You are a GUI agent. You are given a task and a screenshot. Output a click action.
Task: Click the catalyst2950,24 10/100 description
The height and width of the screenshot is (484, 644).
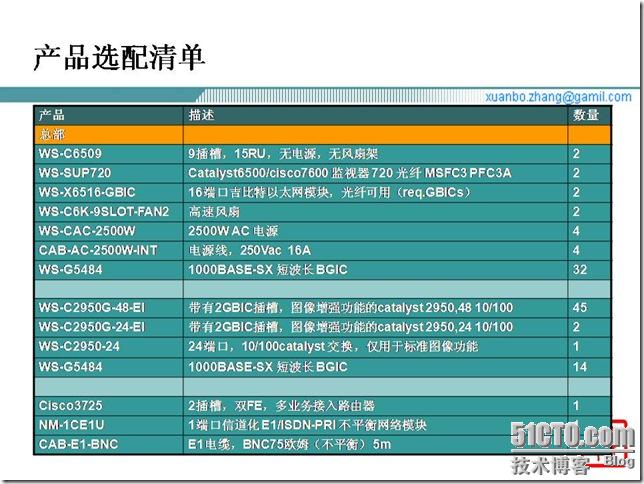351,327
